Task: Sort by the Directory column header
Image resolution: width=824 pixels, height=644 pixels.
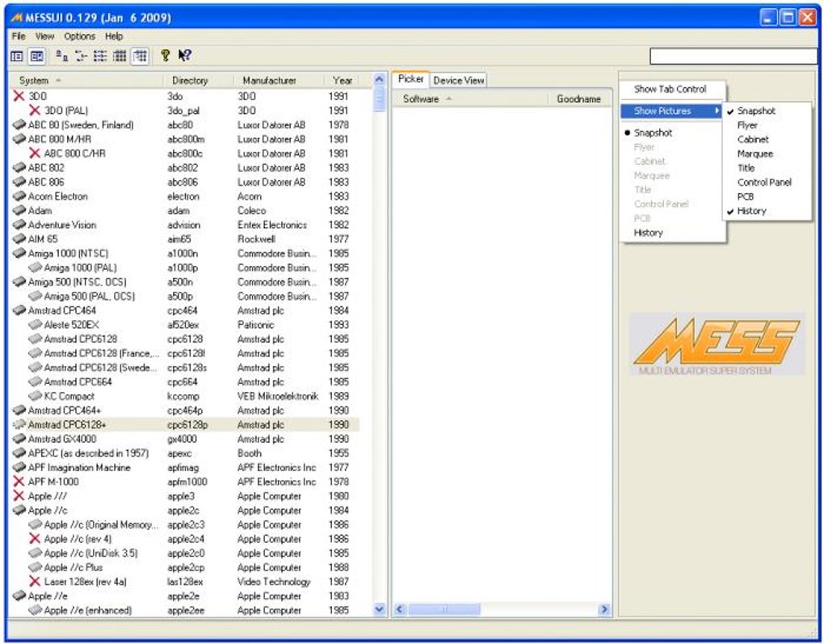Action: (199, 81)
